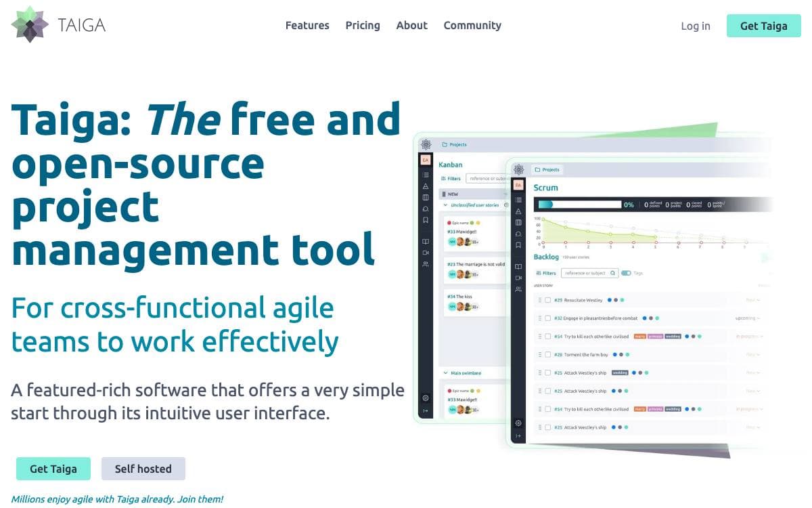
Task: Open the wiki book icon in the Kanban sidebar
Action: coord(426,241)
